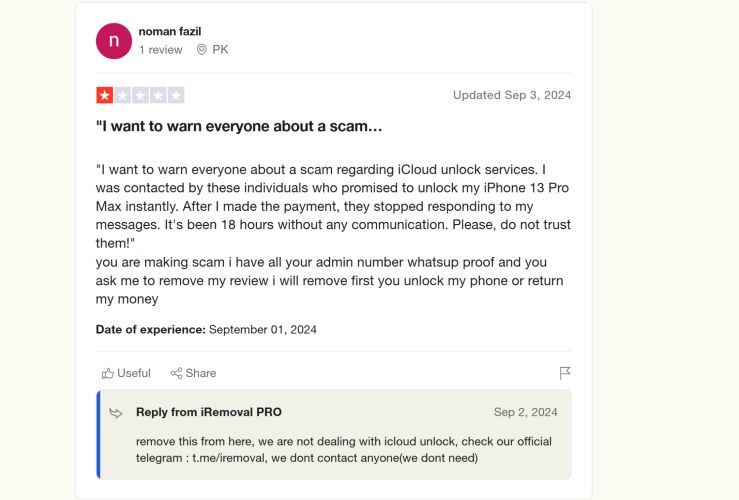Click the iRemoval PRO reply message text

pos(343,450)
